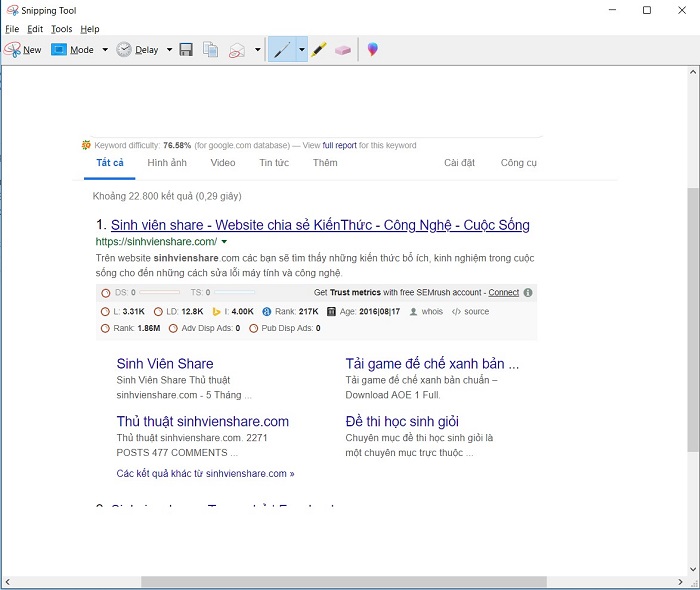Screen dimensions: 700x590
Task: Select the Eraser tool
Action: (343, 49)
